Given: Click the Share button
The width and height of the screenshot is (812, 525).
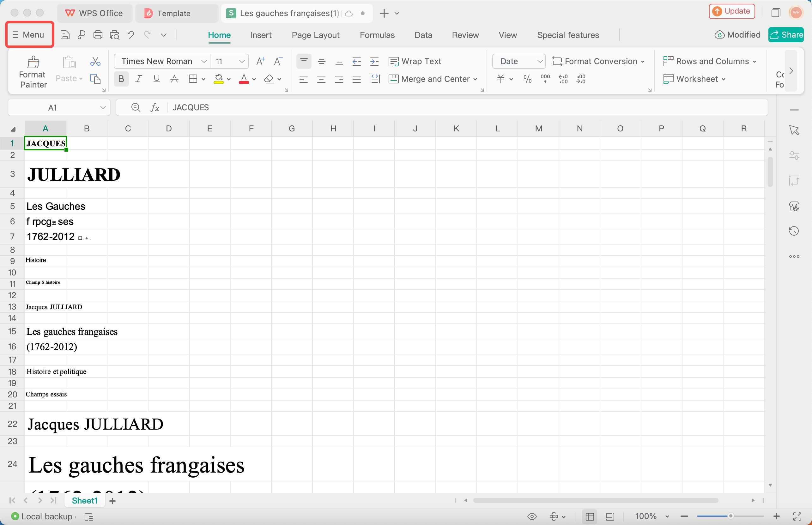Looking at the screenshot, I should 786,35.
